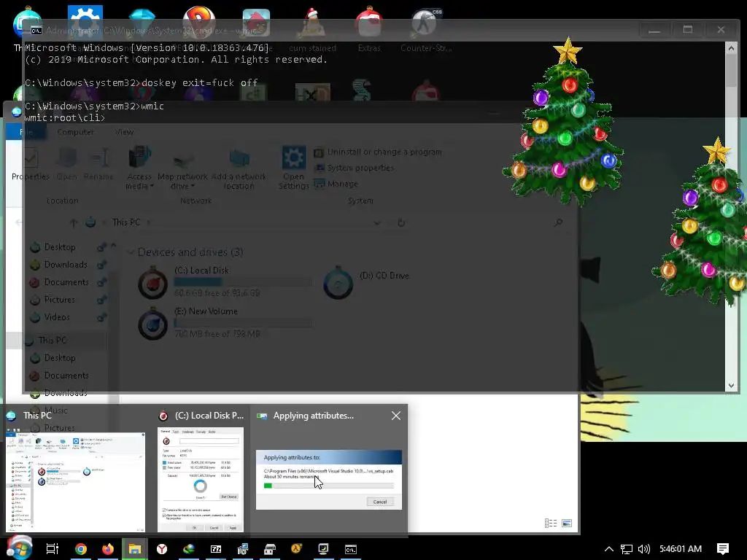Open the File tab in Explorer
The height and width of the screenshot is (560, 747).
(26, 132)
